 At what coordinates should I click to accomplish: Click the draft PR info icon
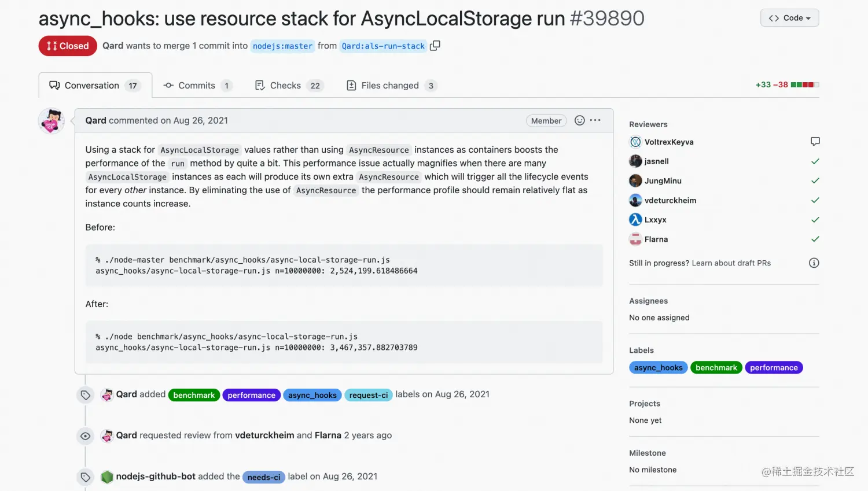[814, 263]
